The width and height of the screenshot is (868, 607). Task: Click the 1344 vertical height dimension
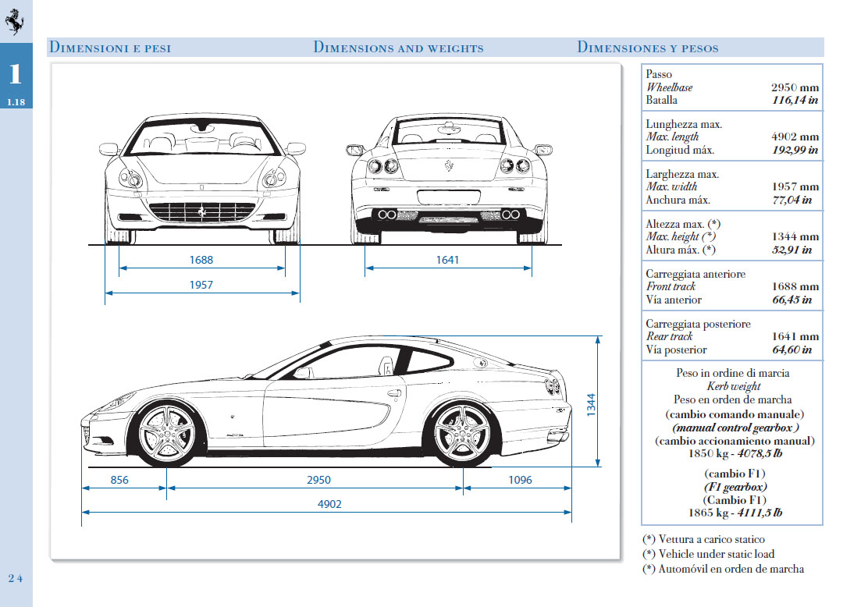point(591,403)
